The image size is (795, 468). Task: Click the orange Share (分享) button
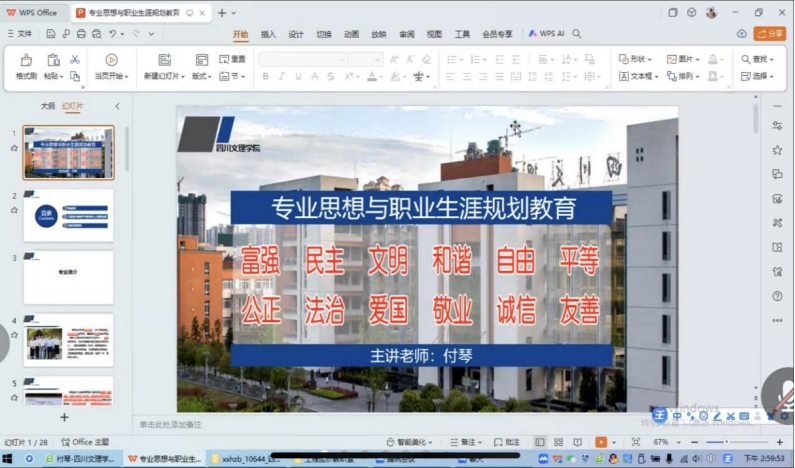770,33
